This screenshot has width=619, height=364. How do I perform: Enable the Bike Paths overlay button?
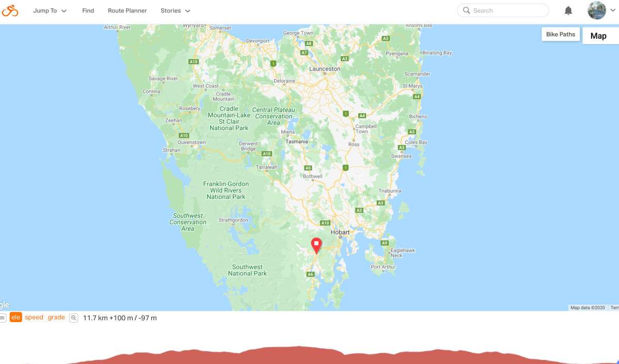click(x=561, y=35)
